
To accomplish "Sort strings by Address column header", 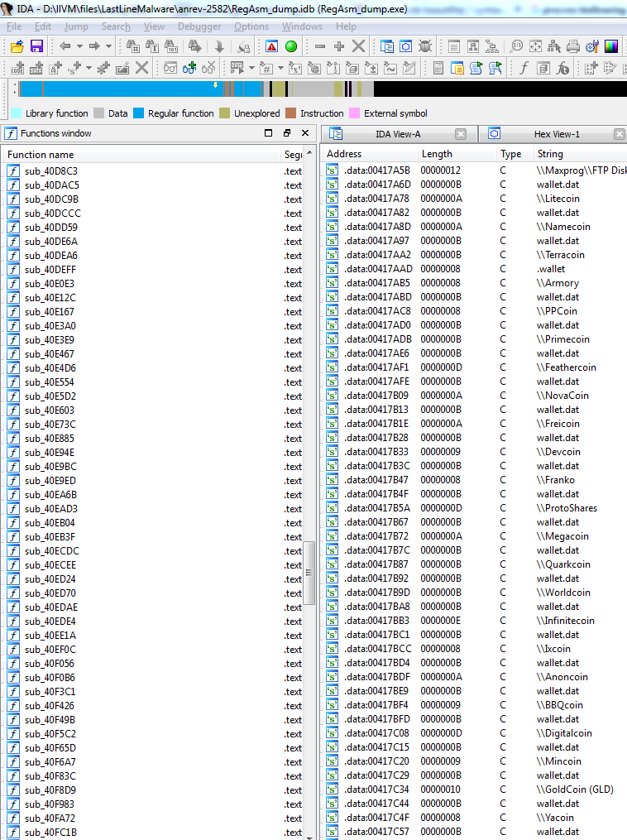I will pos(368,154).
